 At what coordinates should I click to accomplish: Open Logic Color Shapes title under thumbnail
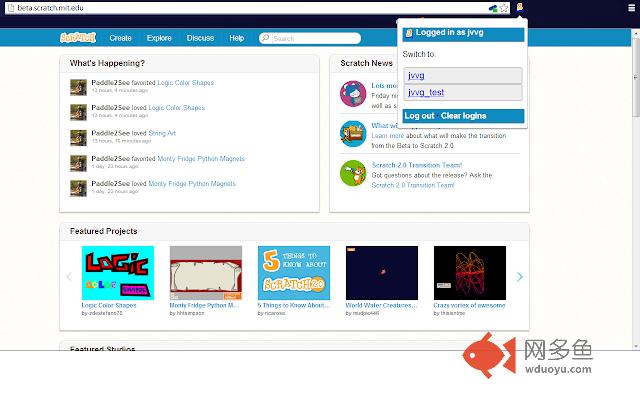tap(109, 305)
